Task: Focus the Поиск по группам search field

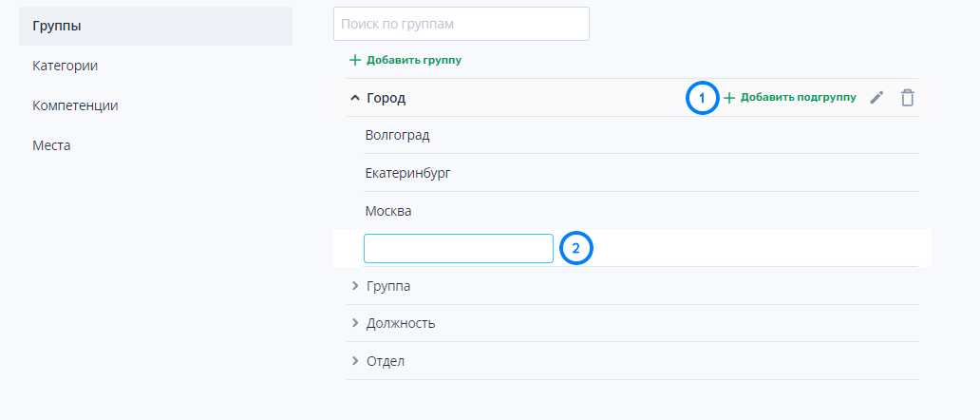Action: pos(462,25)
